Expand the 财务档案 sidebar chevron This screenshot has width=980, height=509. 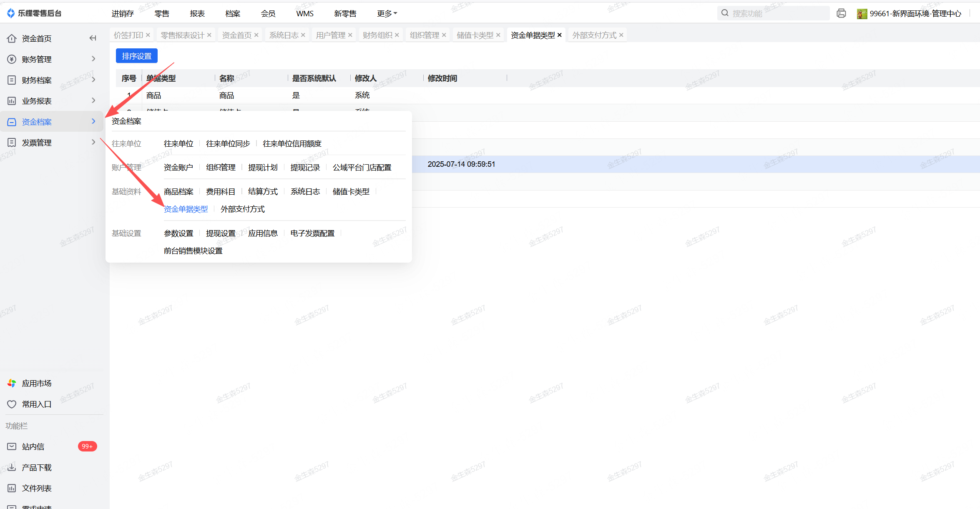point(93,80)
